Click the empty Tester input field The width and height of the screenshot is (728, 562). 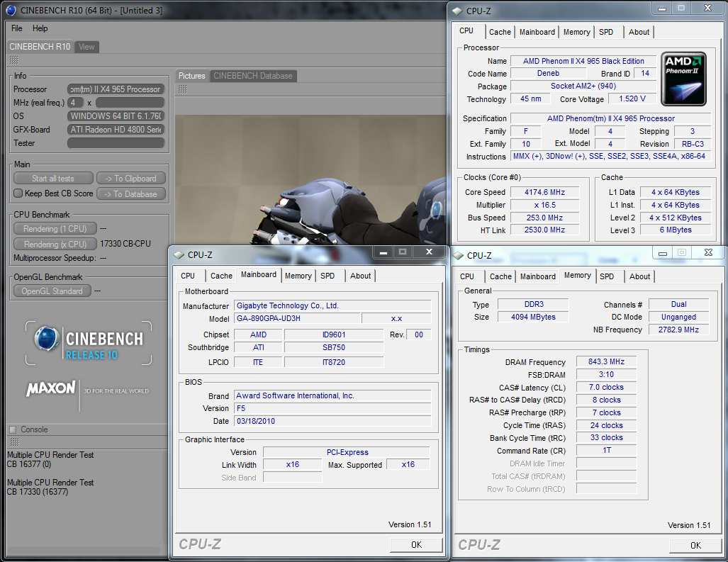pyautogui.click(x=116, y=143)
